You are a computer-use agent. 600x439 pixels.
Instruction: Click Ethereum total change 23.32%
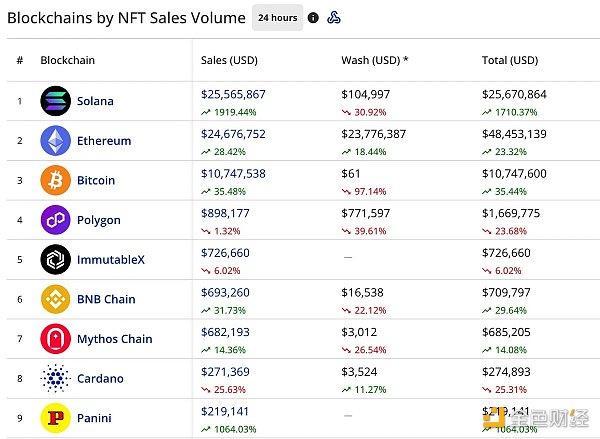click(x=505, y=152)
